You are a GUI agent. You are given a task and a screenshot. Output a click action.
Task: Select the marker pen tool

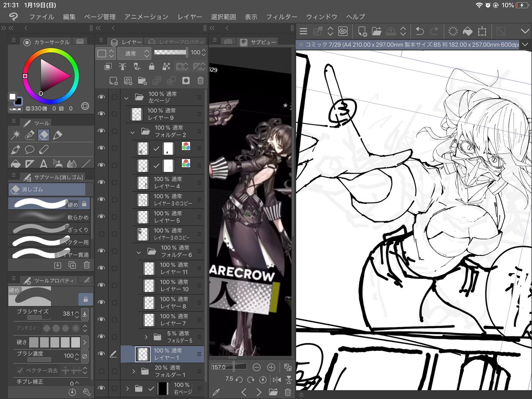click(57, 135)
